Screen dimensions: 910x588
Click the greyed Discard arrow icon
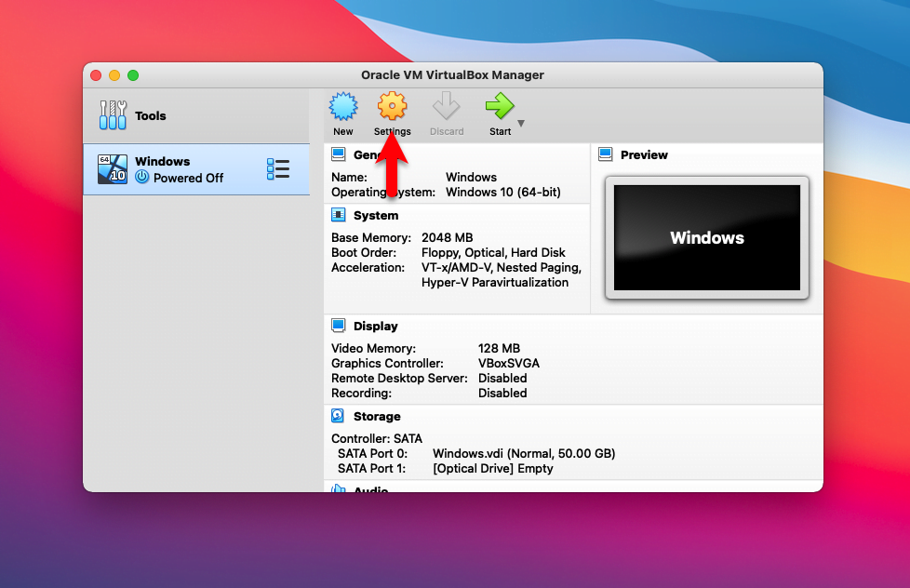[447, 106]
